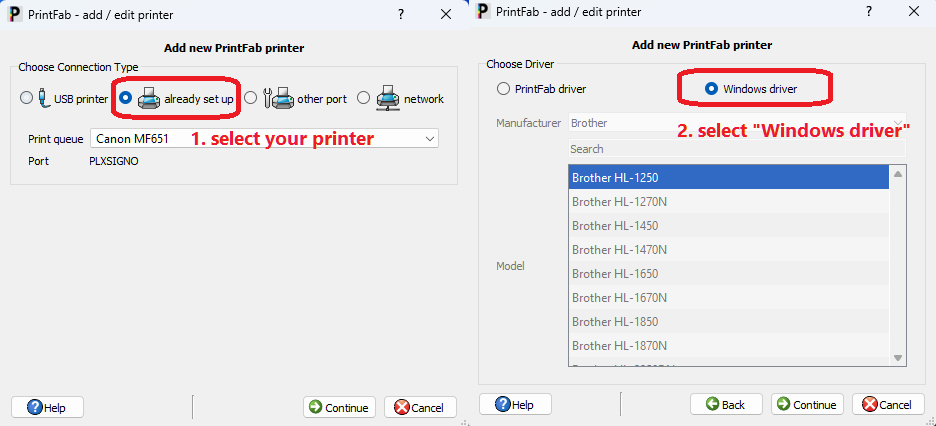Choose the PrintFab driver radio button
Viewport: 936px width, 426px height.
[504, 89]
